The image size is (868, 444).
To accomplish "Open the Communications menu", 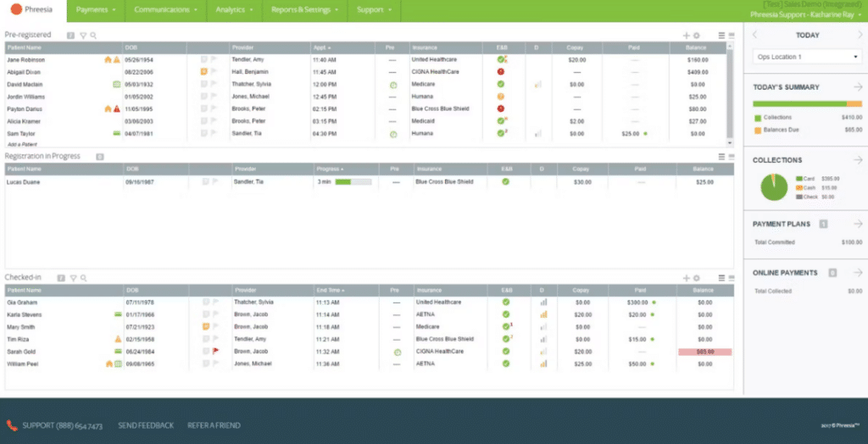I will 165,10.
